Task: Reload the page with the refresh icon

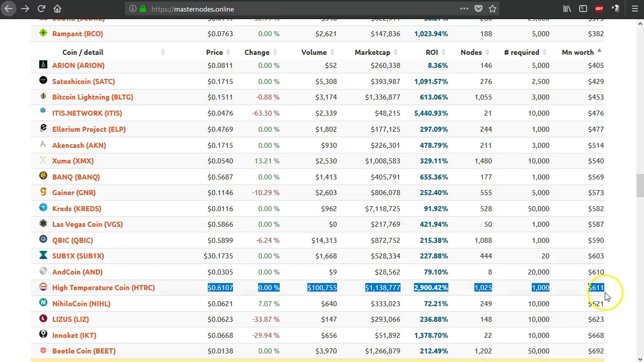Action: (41, 9)
